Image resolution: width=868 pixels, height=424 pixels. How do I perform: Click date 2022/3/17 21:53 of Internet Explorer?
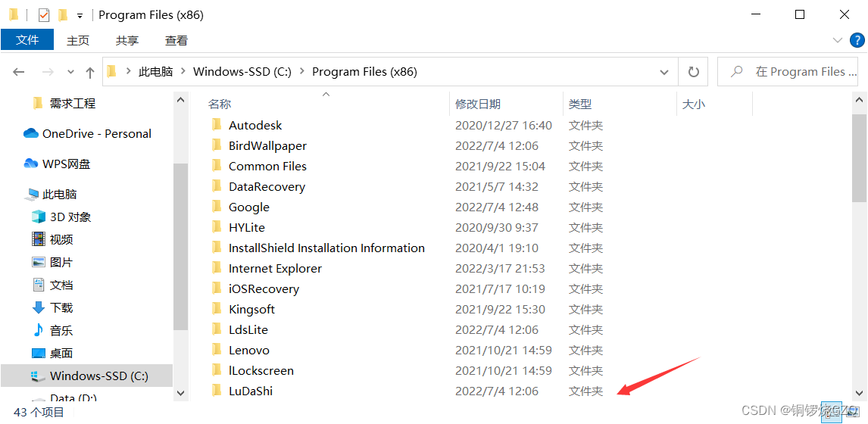click(x=500, y=269)
